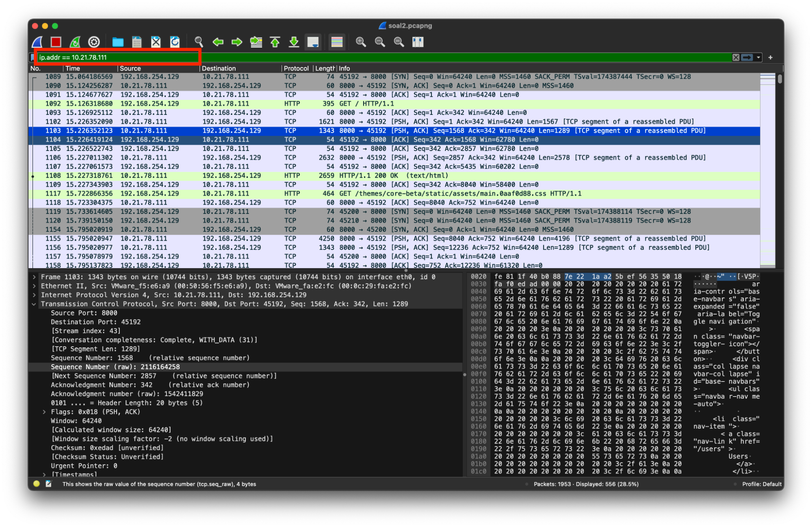Screen dimensions: 812x528
Task: Toggle packet list colorization
Action: click(x=337, y=42)
